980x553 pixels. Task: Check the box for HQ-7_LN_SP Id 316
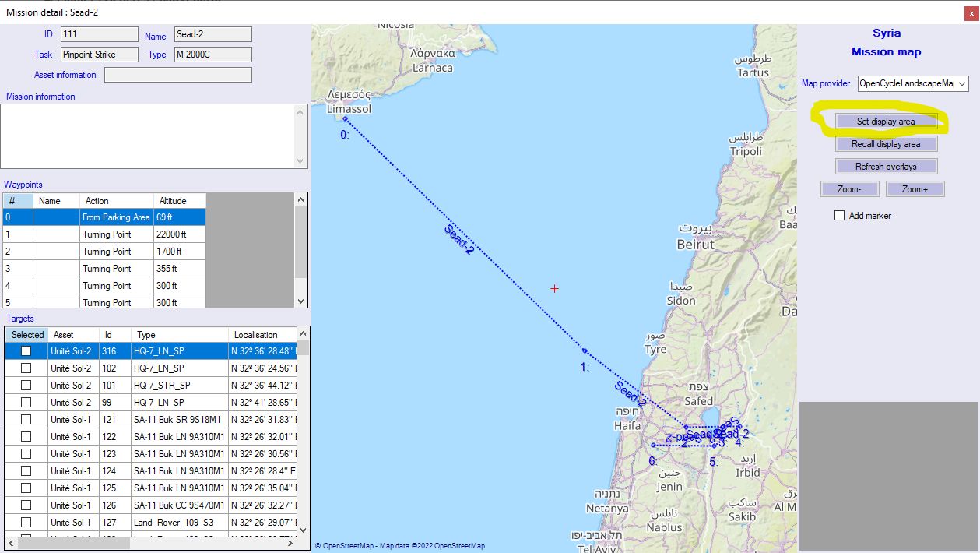(x=26, y=351)
